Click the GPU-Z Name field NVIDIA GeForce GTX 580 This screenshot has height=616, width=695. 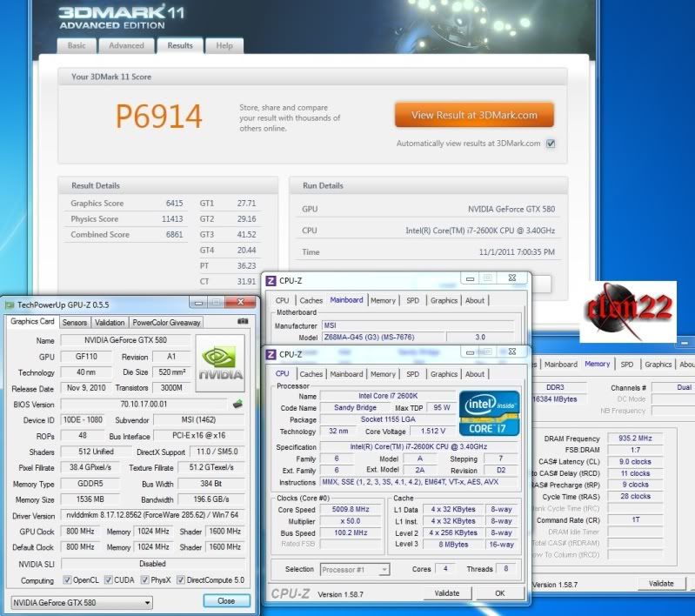(x=125, y=340)
